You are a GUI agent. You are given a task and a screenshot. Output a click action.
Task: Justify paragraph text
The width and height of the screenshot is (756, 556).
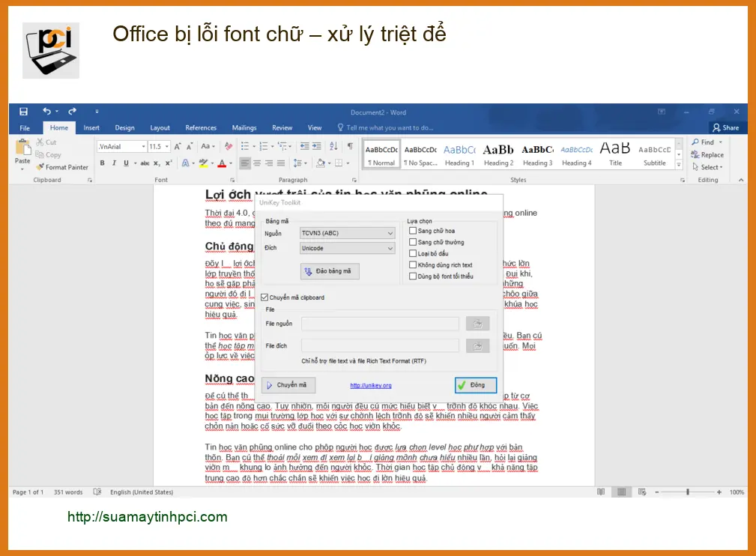coord(281,163)
